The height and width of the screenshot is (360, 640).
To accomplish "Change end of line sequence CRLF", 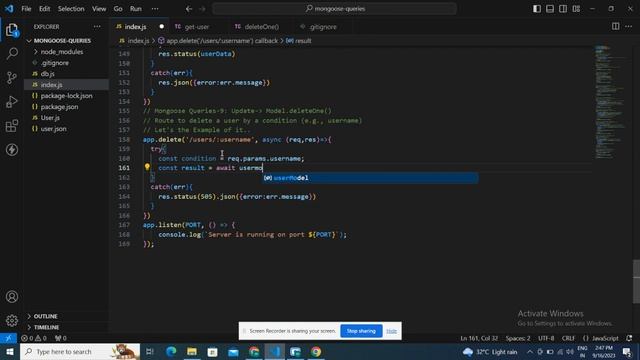I will (x=568, y=338).
